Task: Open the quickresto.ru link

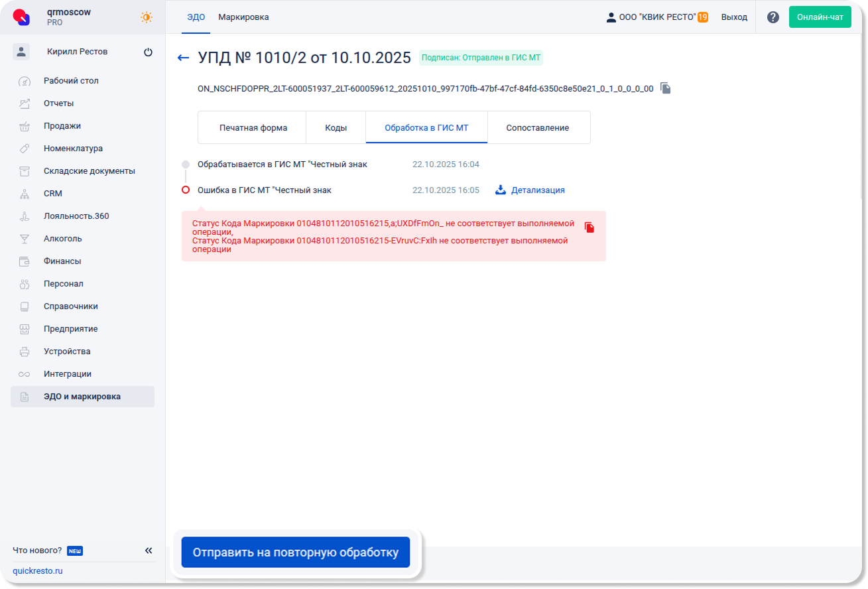Action: (x=38, y=571)
